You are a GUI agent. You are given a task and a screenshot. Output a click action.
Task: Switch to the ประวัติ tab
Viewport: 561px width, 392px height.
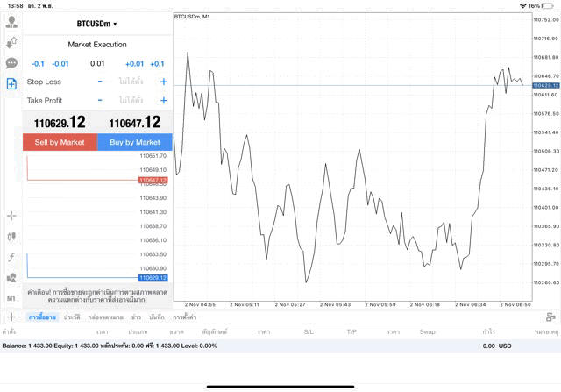point(72,317)
